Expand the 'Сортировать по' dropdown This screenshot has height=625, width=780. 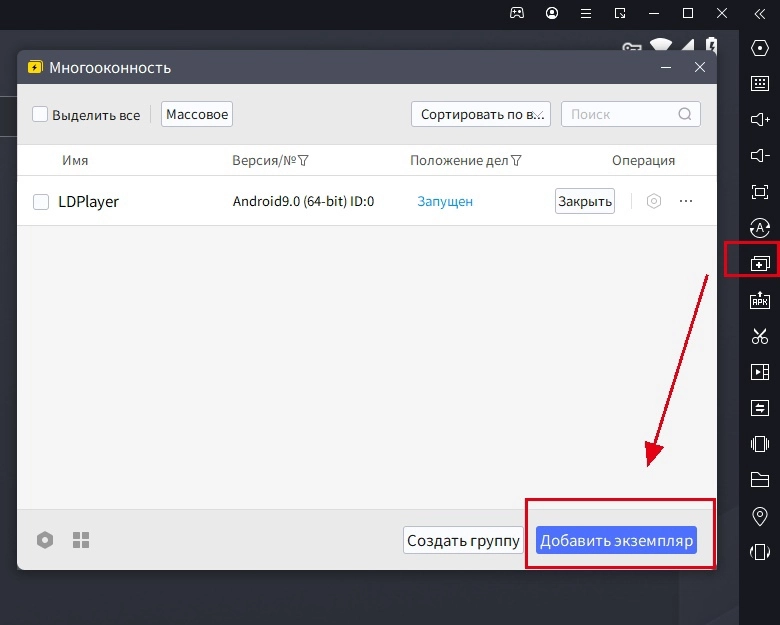[x=480, y=114]
